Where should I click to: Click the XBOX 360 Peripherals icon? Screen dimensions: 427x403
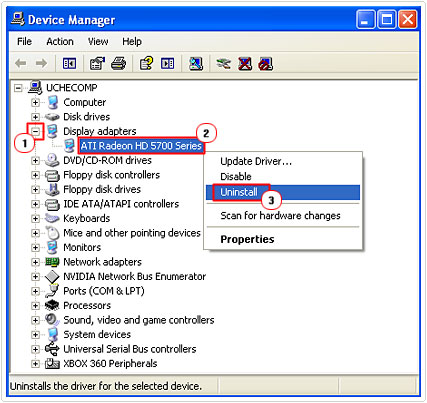click(x=52, y=363)
